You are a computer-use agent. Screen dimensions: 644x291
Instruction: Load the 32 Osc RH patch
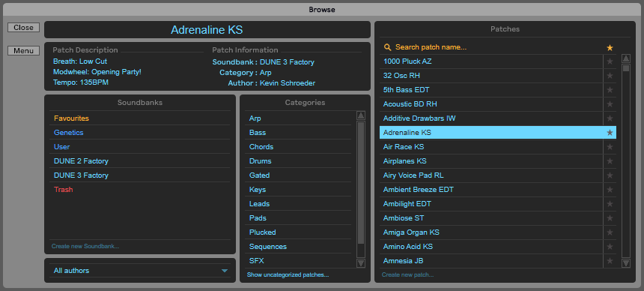[491, 76]
